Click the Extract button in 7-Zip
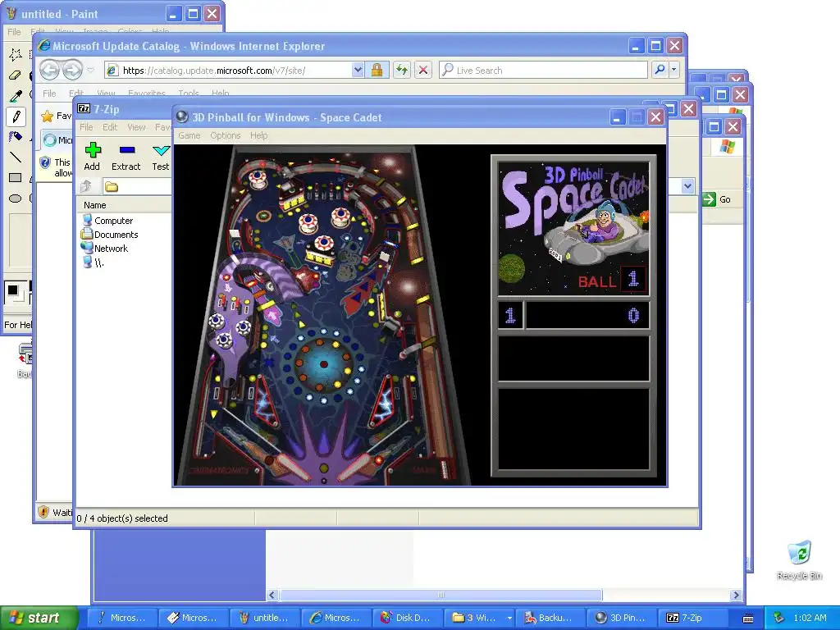 126,157
